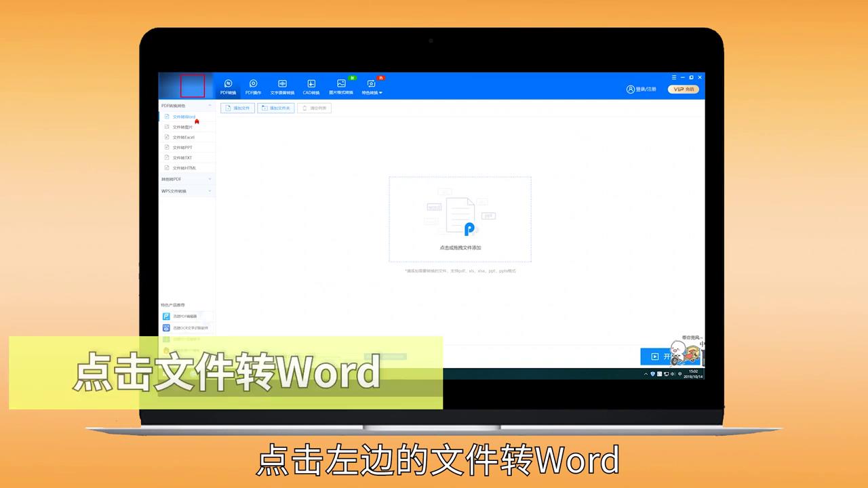Open the PDF操作 tab
This screenshot has height=488, width=868.
point(254,87)
